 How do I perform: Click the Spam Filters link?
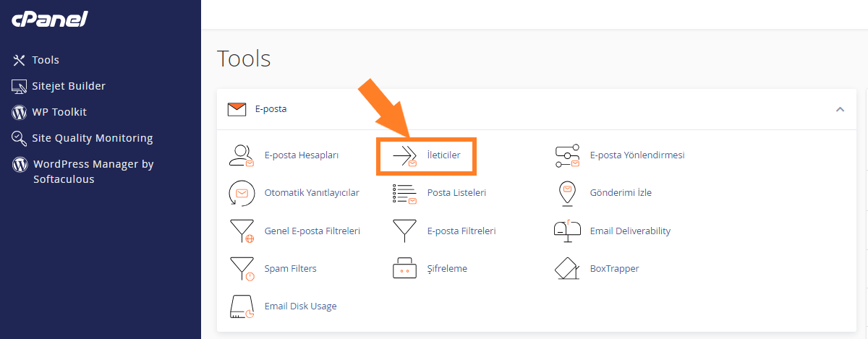click(x=291, y=269)
